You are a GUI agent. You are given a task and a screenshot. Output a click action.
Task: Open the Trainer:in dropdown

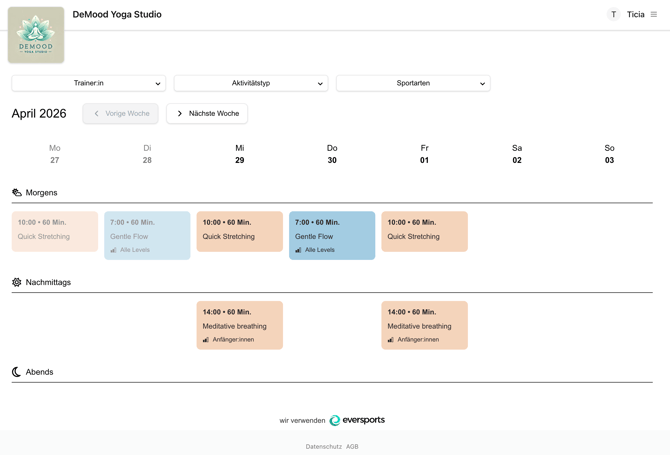[88, 83]
